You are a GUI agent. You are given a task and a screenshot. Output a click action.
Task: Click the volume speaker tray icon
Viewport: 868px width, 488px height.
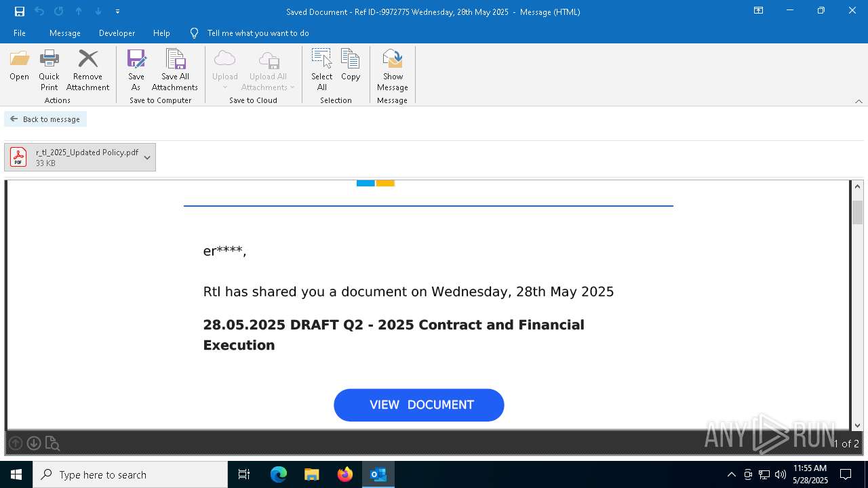(x=781, y=474)
